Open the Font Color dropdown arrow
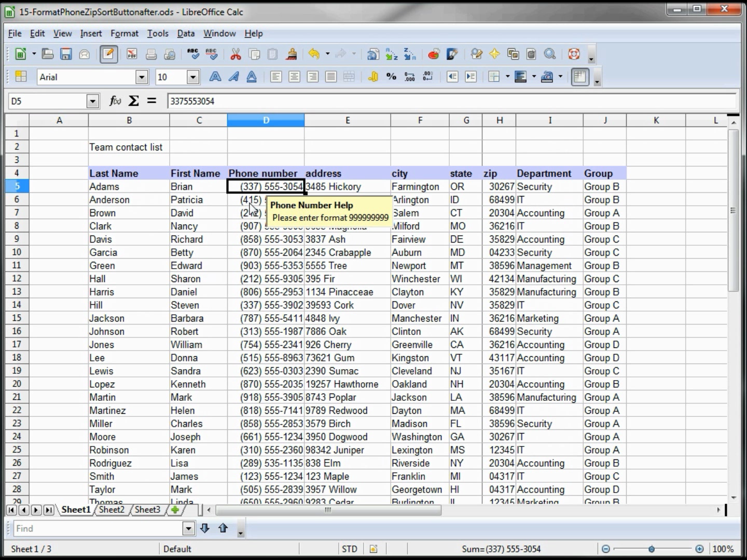The width and height of the screenshot is (747, 560). click(x=560, y=77)
